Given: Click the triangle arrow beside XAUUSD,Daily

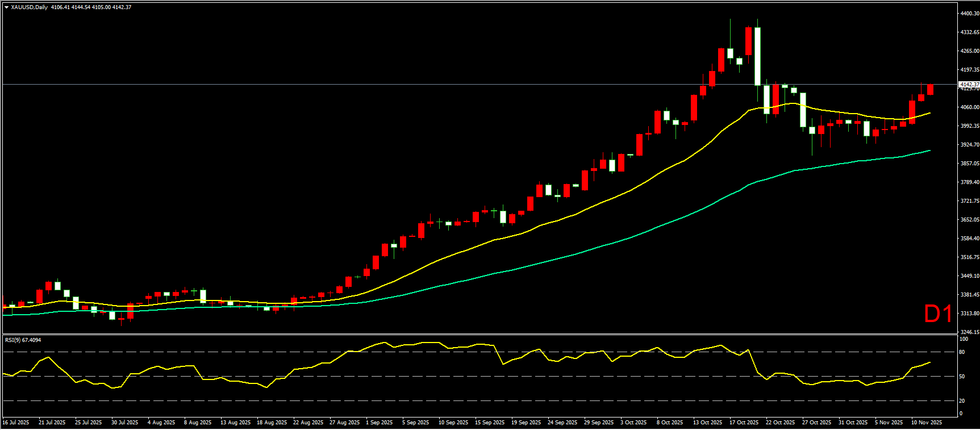Looking at the screenshot, I should 6,7.
